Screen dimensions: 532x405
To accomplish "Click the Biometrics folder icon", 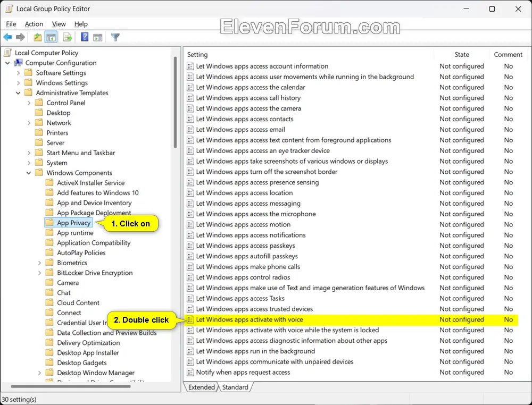I will point(49,263).
